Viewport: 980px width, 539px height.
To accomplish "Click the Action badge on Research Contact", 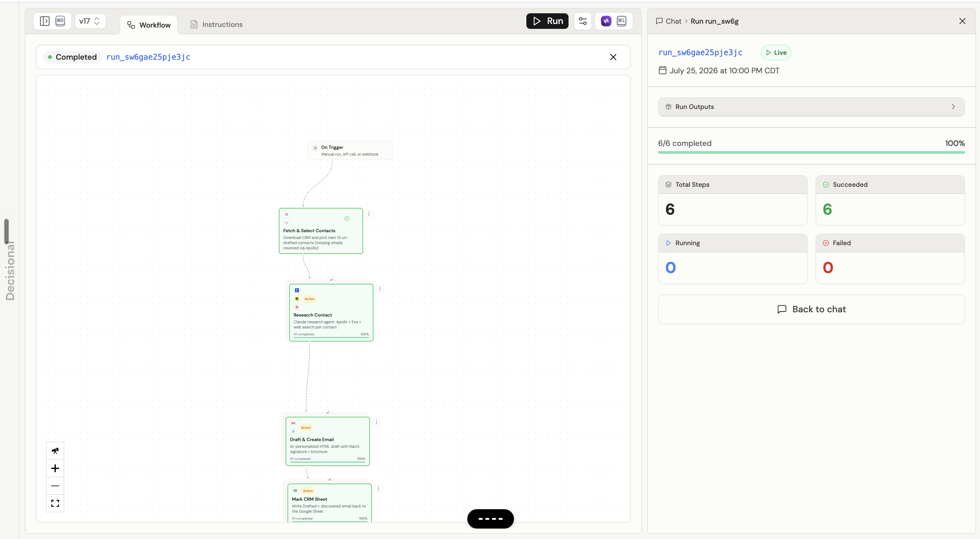I will pyautogui.click(x=309, y=299).
